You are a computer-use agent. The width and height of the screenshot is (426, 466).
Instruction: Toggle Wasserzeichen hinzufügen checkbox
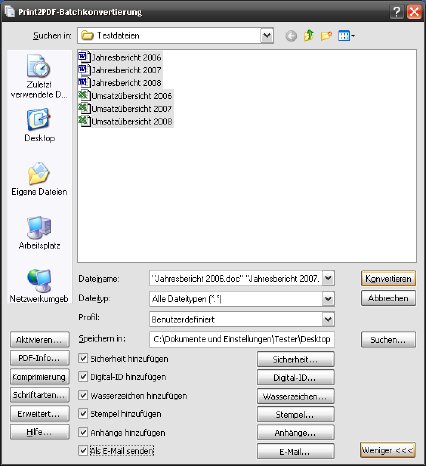[x=83, y=395]
